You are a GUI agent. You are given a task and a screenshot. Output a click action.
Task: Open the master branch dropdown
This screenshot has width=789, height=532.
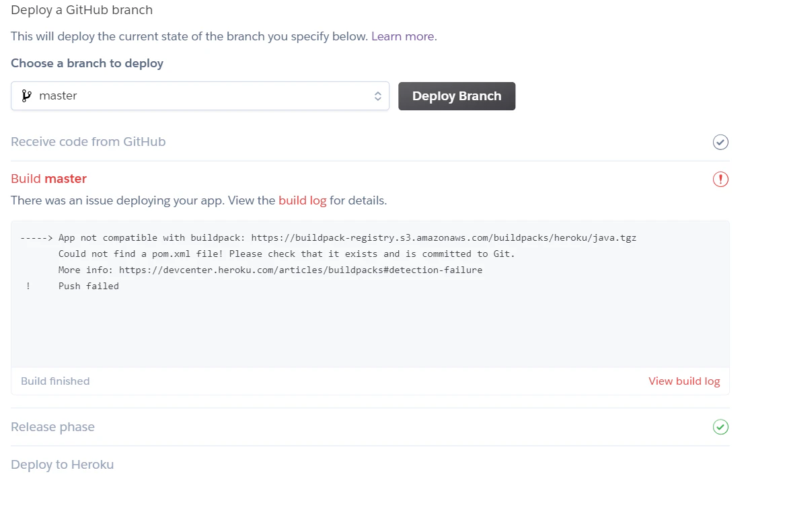(200, 96)
